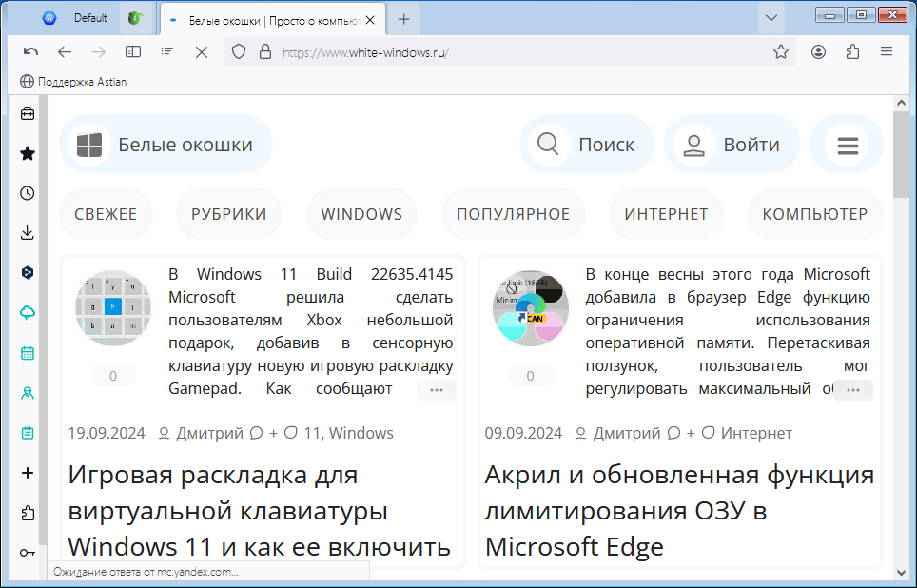Click the Войти login button
Viewport: 917px width, 588px height.
[732, 144]
